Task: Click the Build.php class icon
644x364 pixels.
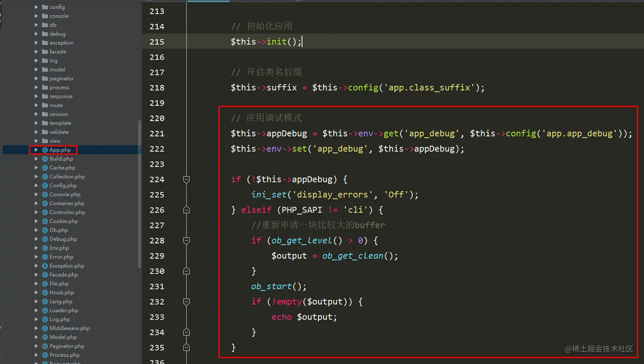Action: (45, 159)
